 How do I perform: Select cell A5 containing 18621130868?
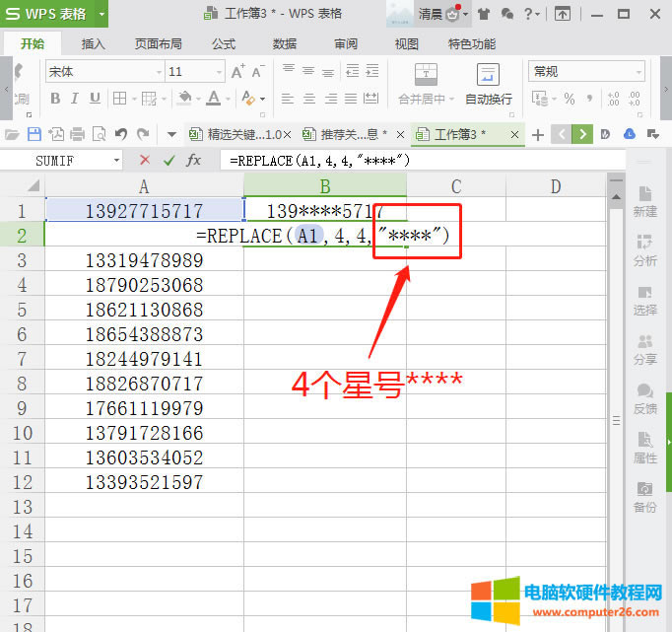pyautogui.click(x=144, y=310)
